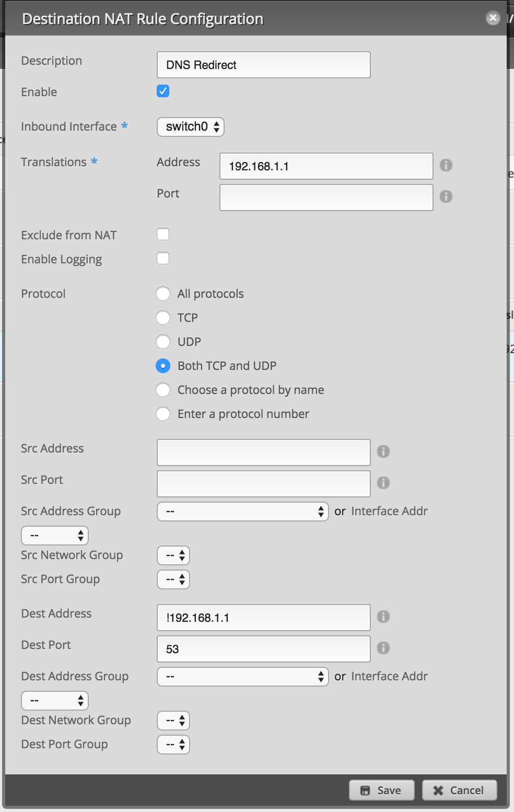Open the Inbound Interface switch0 dropdown
This screenshot has height=812, width=514.
(191, 126)
